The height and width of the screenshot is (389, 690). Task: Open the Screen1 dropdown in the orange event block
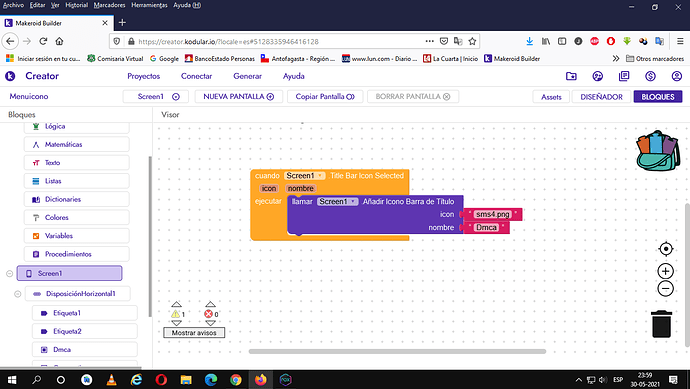[x=305, y=176]
